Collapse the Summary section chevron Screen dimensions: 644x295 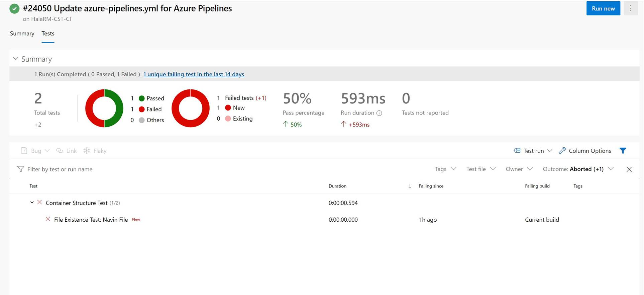(x=15, y=59)
